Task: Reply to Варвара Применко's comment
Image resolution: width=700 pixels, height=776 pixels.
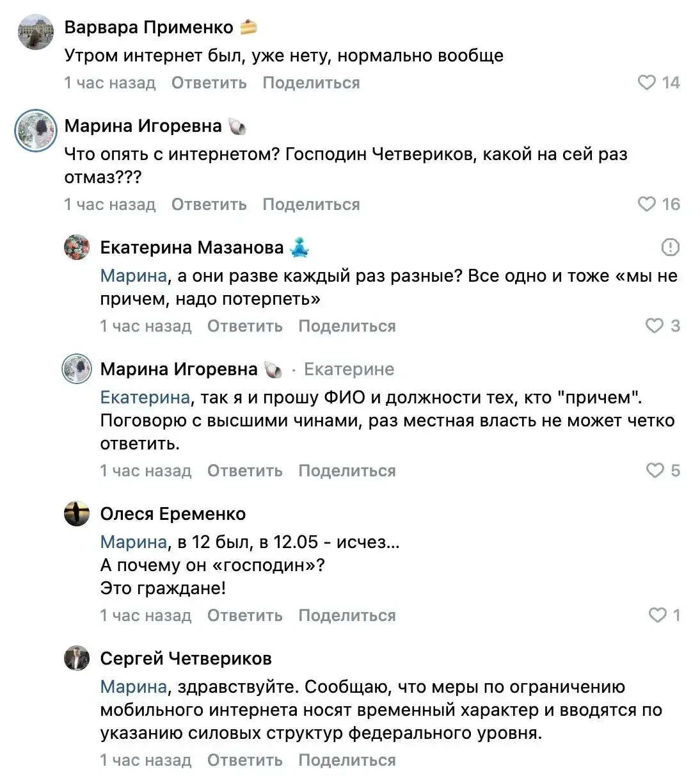Action: [209, 83]
